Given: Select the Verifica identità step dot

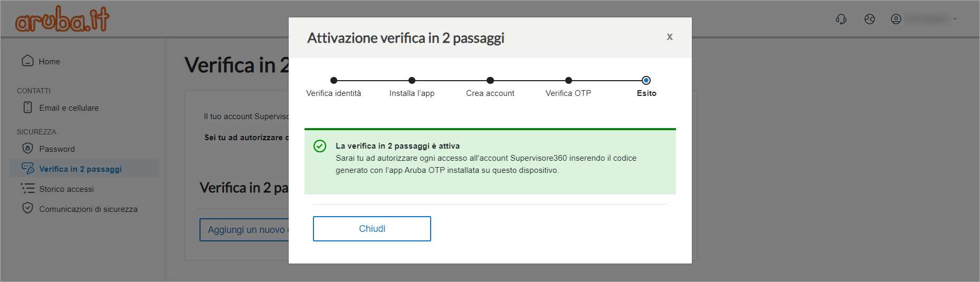Looking at the screenshot, I should coord(334,81).
